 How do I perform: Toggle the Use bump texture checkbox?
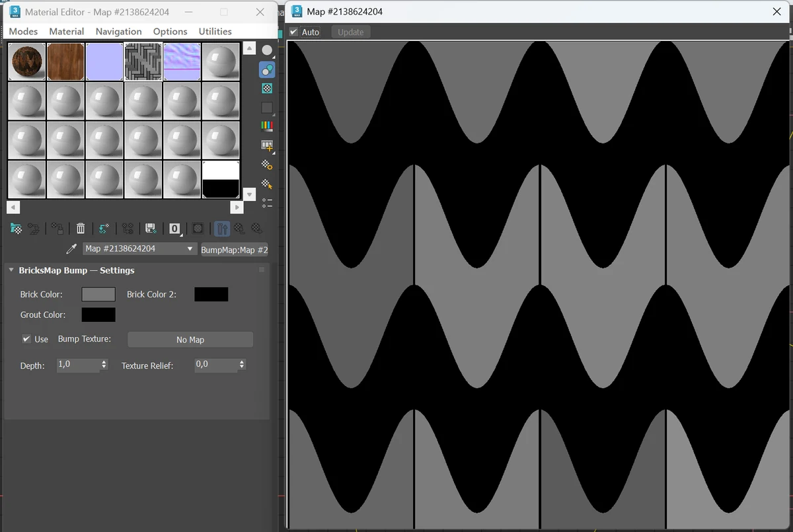[26, 339]
